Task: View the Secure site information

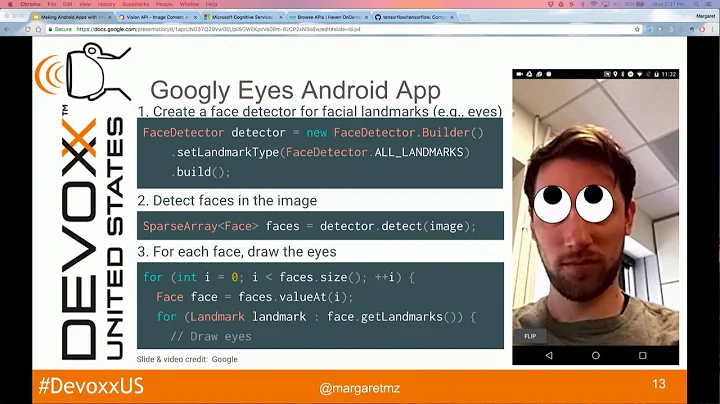Action: 60,29
